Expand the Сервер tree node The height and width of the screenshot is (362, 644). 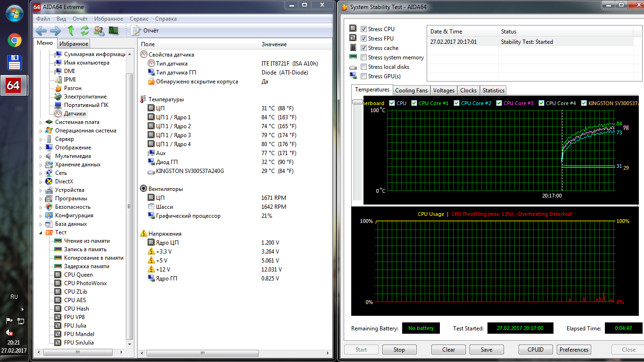point(41,139)
